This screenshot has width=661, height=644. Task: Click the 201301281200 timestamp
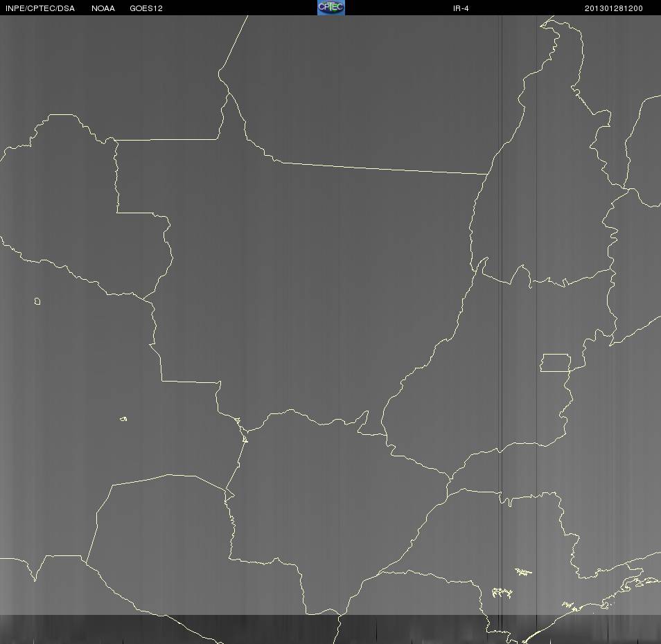613,8
